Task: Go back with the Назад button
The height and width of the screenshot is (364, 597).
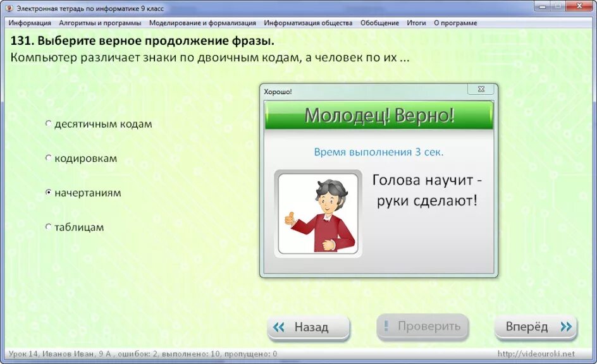Action: tap(309, 327)
